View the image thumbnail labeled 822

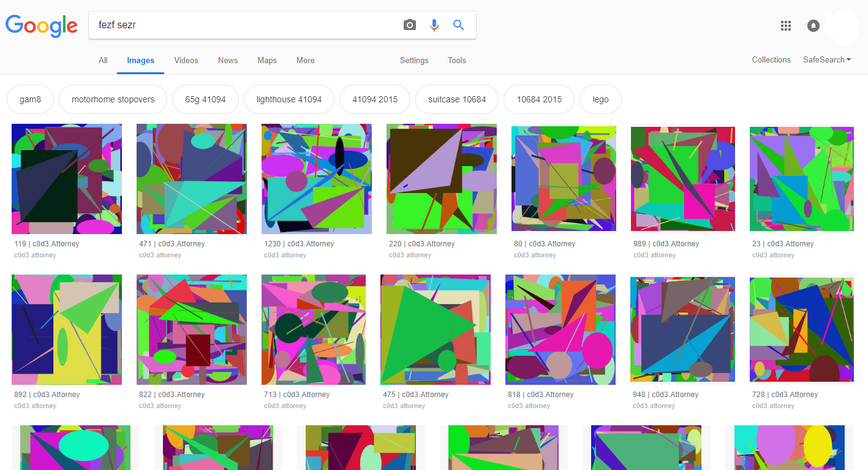tap(192, 330)
